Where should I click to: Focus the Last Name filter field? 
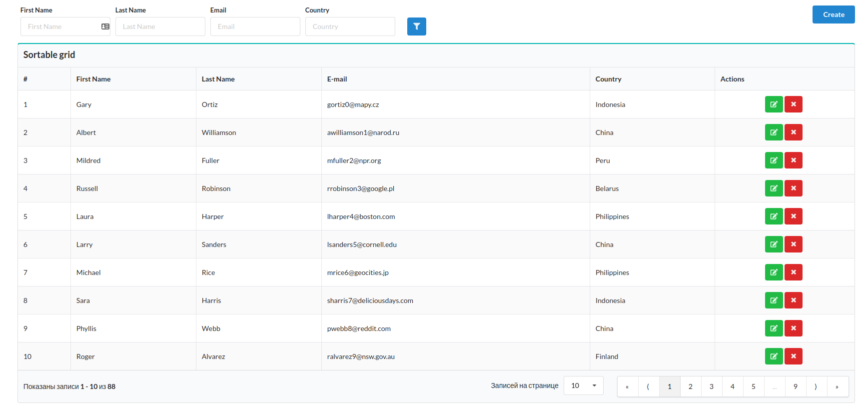pos(160,26)
